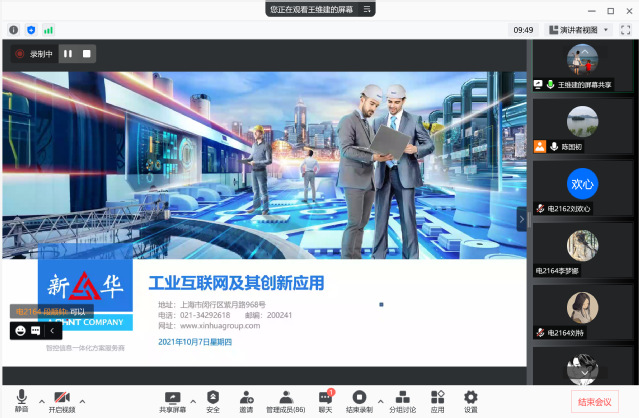The height and width of the screenshot is (418, 639).
Task: Mute microphone with 静音 button
Action: click(x=21, y=399)
